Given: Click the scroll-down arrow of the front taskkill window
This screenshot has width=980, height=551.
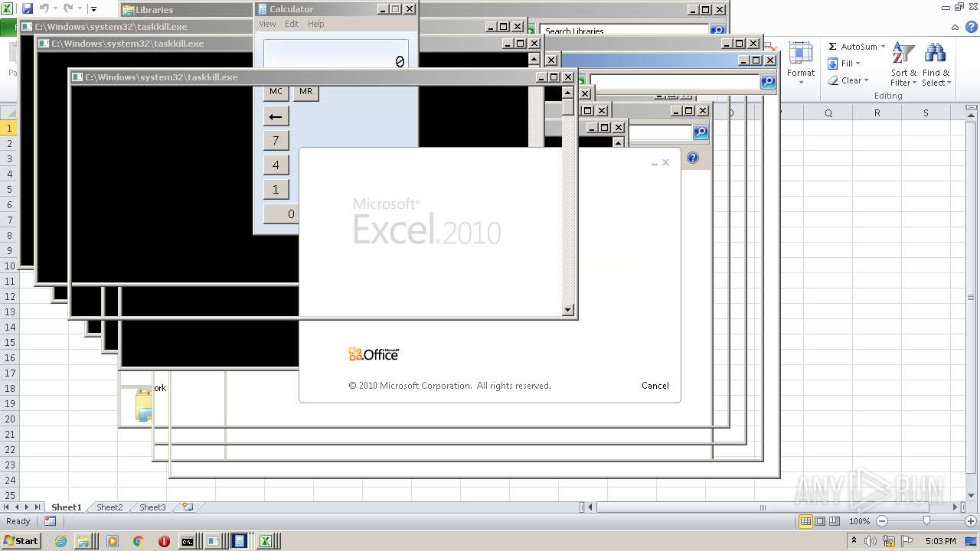Looking at the screenshot, I should click(x=568, y=310).
